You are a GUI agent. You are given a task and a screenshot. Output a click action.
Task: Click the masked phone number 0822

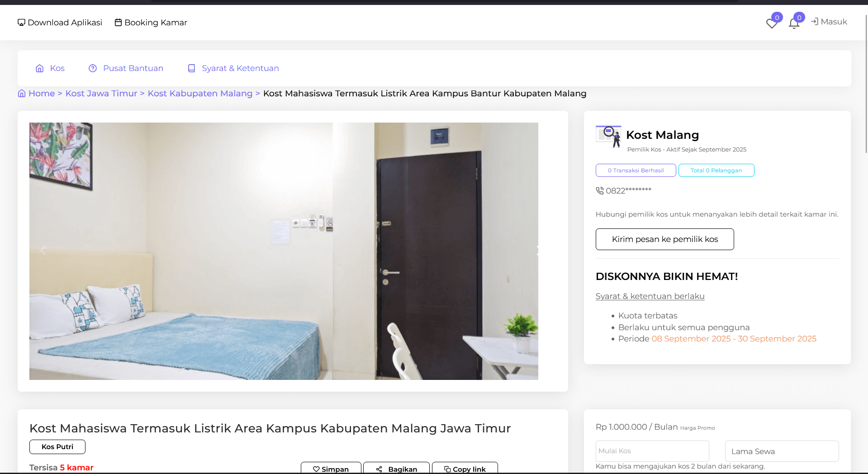(628, 191)
